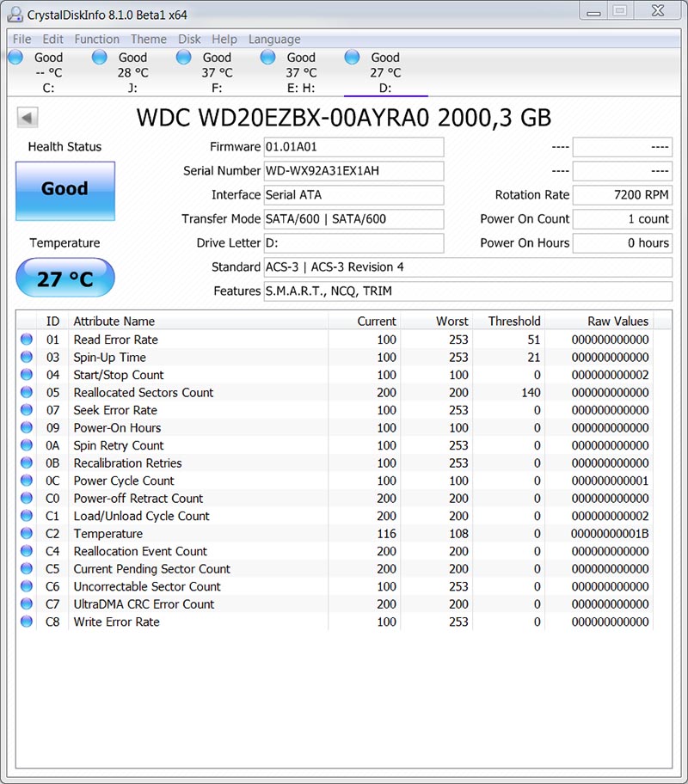Image resolution: width=688 pixels, height=784 pixels.
Task: Click status icon for Load/Unload Cycle Count
Action: (27, 516)
